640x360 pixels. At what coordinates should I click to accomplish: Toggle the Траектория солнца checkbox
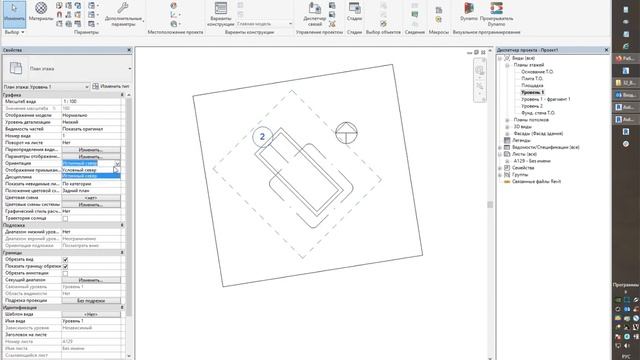65,219
